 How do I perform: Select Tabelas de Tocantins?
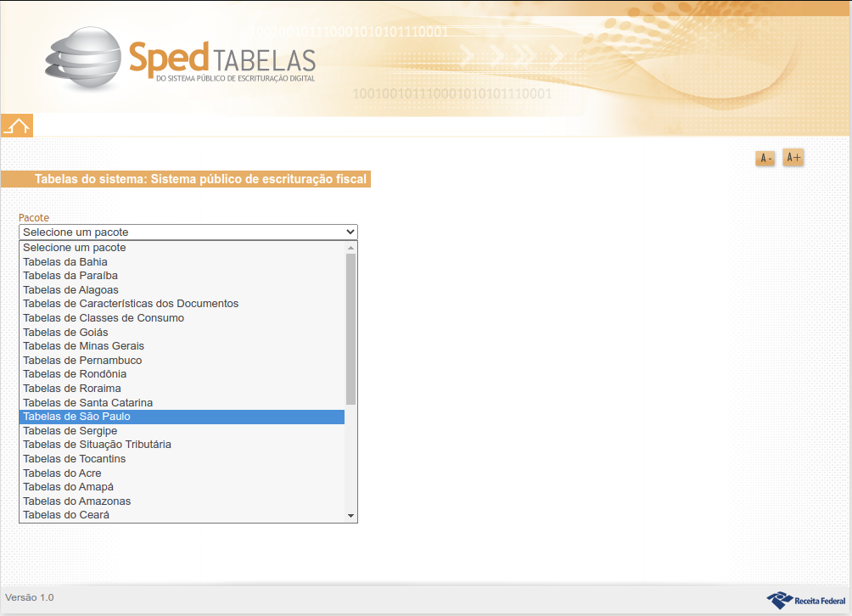(182, 458)
